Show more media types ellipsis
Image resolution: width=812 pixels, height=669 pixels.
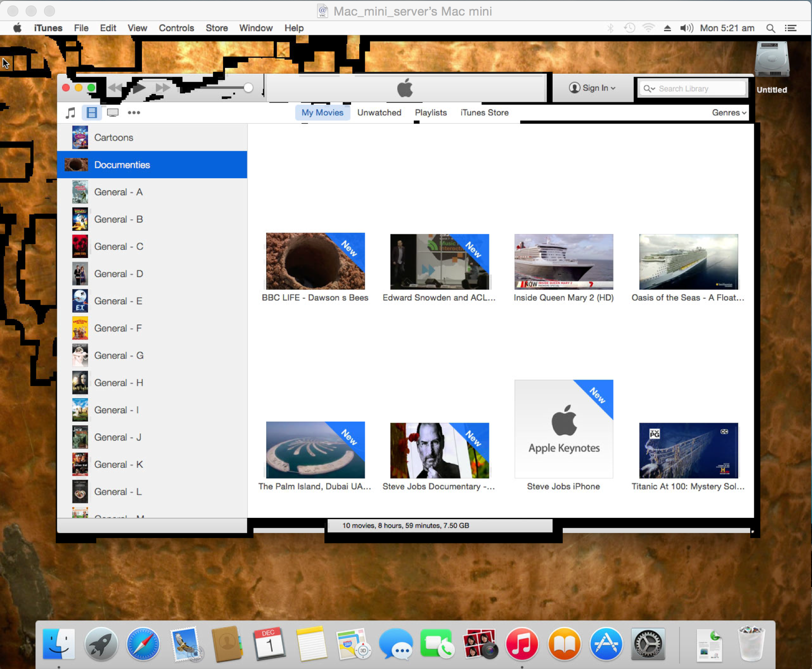coord(134,112)
